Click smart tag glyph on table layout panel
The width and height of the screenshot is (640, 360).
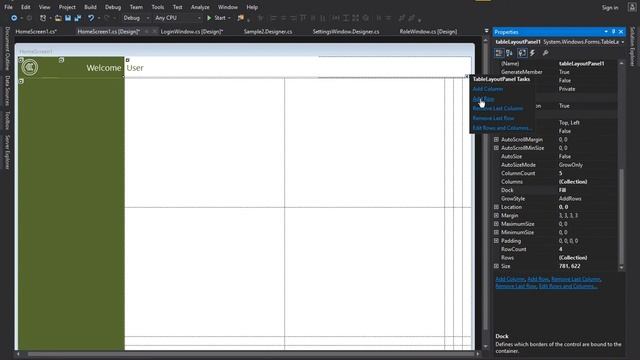pos(467,76)
